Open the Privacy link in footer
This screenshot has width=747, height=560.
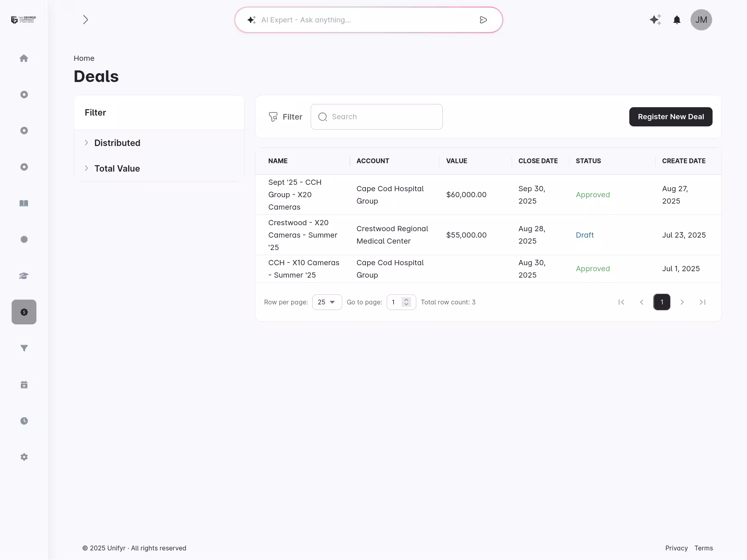(676, 548)
